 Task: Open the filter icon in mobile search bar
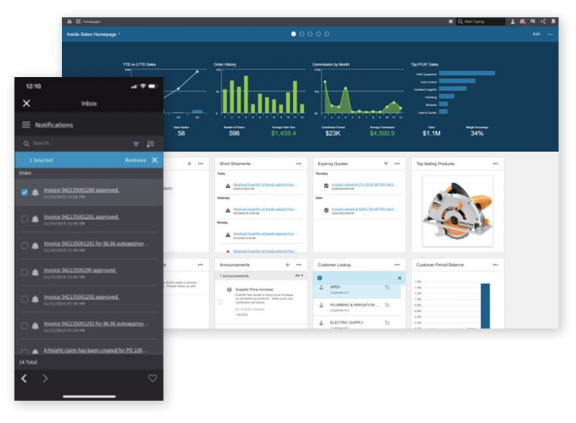136,144
